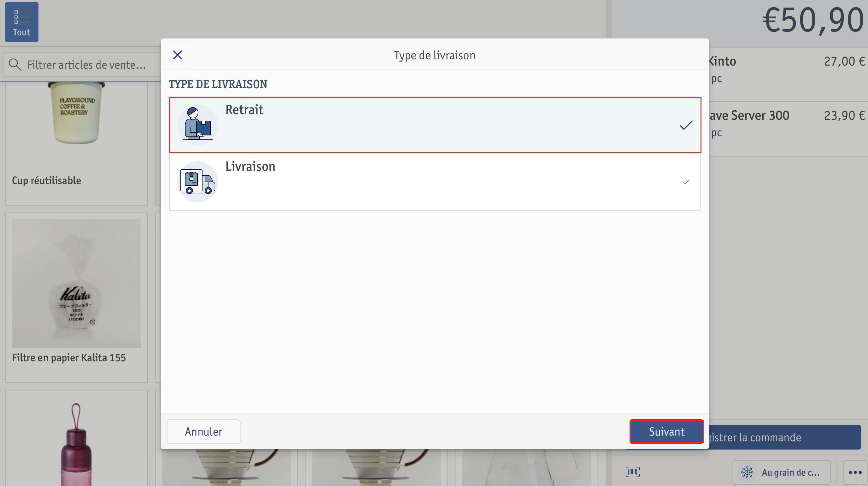Select the Cup réutilisable product tile
868x486 pixels.
77,143
